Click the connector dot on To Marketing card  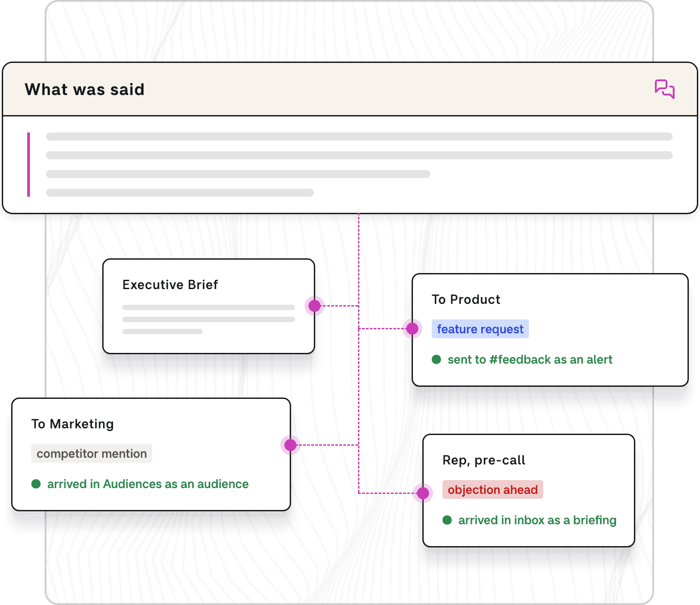[x=290, y=445]
